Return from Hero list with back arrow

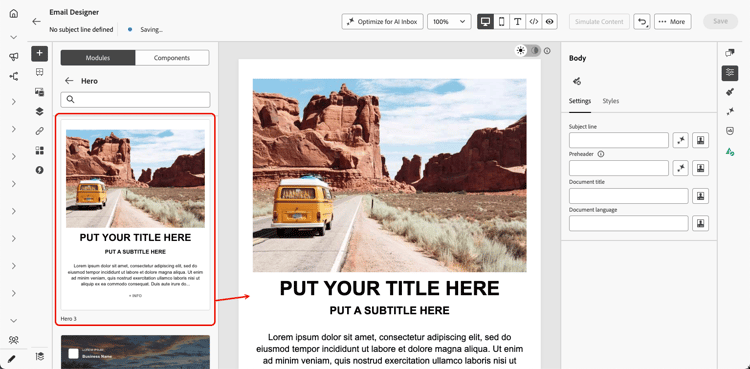pos(69,81)
